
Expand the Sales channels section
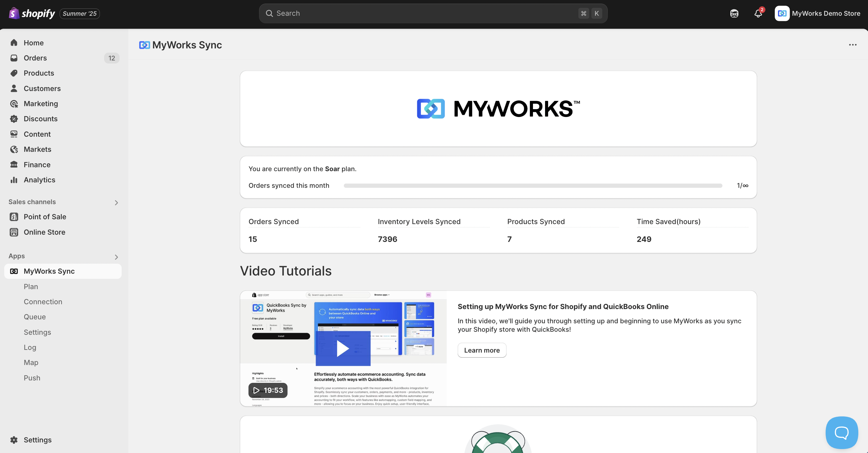(x=116, y=202)
